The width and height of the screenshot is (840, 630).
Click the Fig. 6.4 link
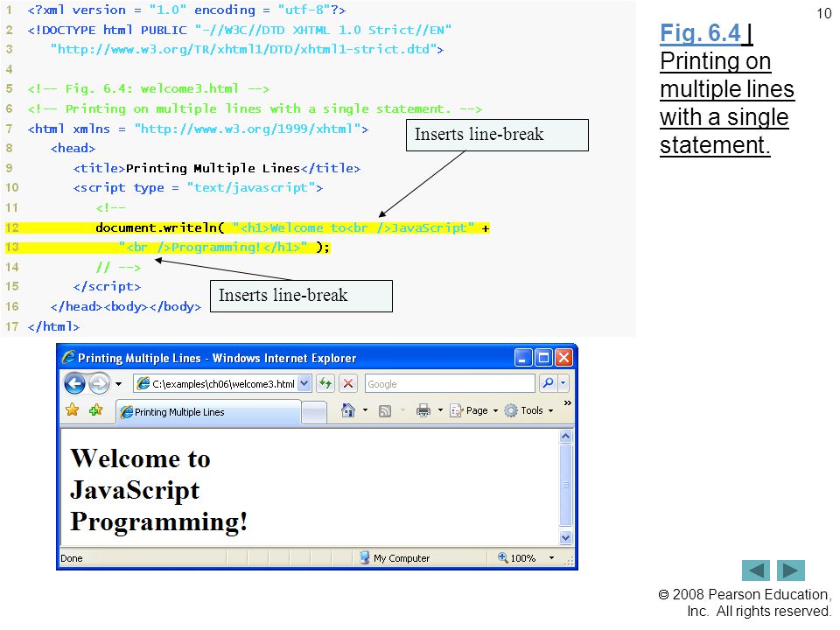pos(700,33)
